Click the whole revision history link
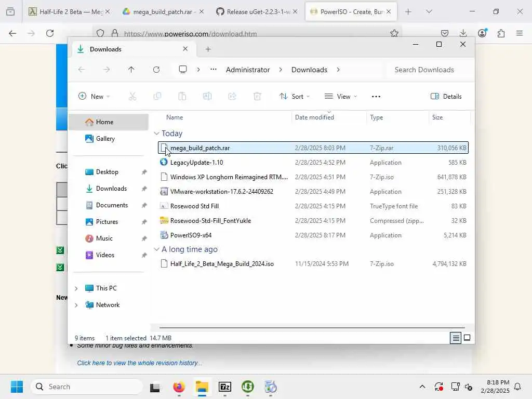 click(x=139, y=363)
